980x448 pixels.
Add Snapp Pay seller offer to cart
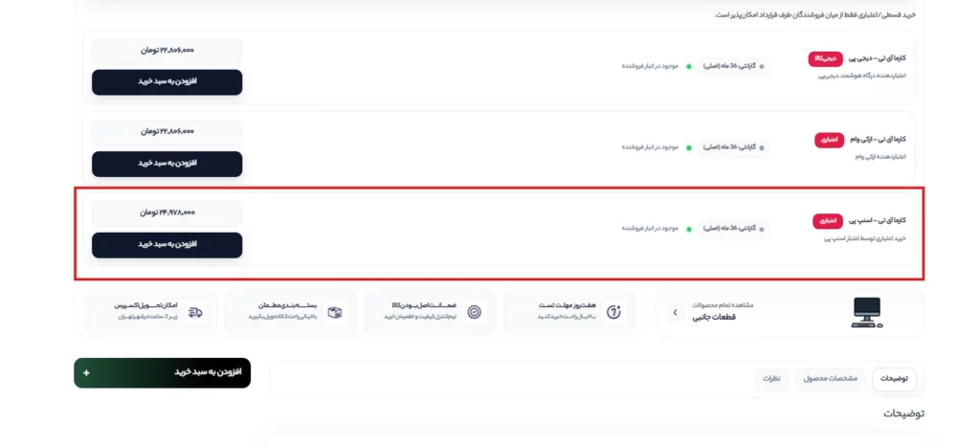click(167, 245)
